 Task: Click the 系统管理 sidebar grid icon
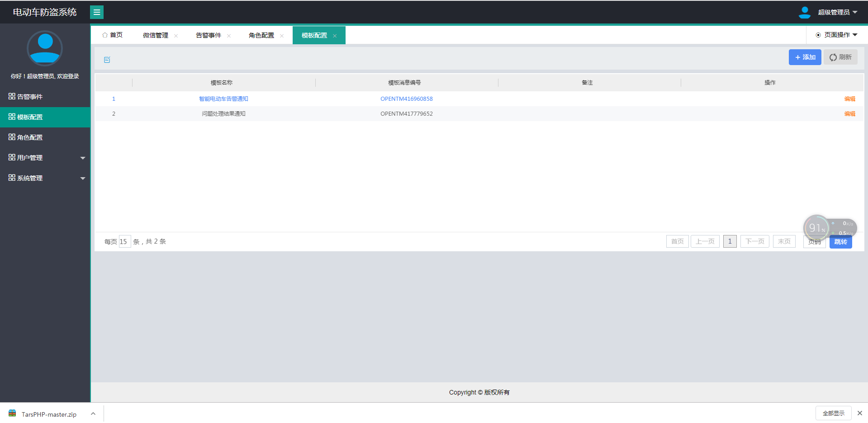point(12,178)
